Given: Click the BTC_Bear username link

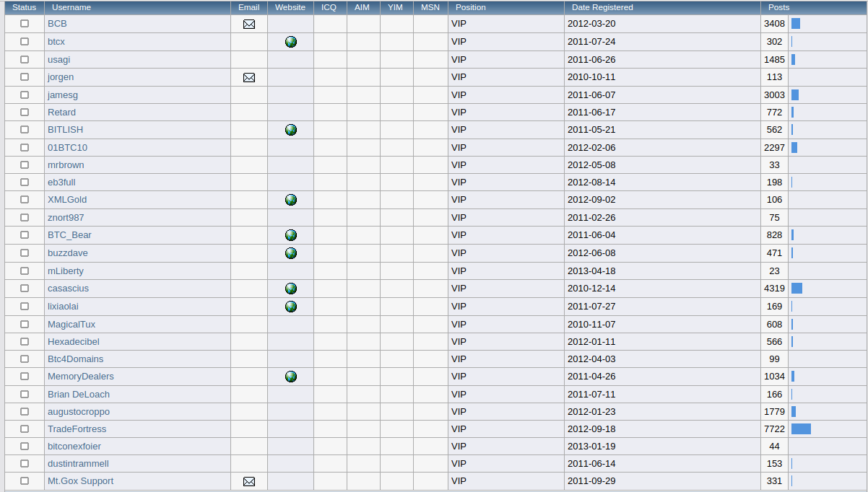Looking at the screenshot, I should click(x=69, y=235).
